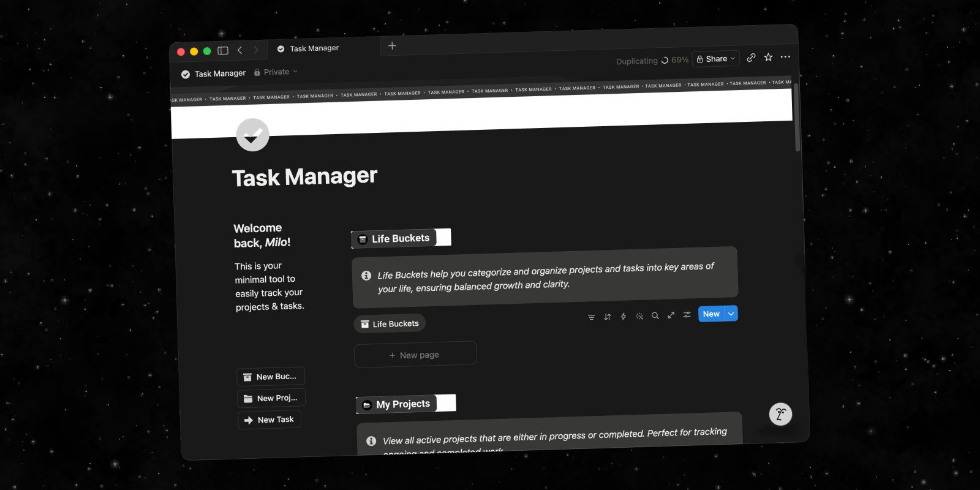The image size is (980, 490).
Task: Click the vertical page scrollbar
Action: click(x=797, y=118)
